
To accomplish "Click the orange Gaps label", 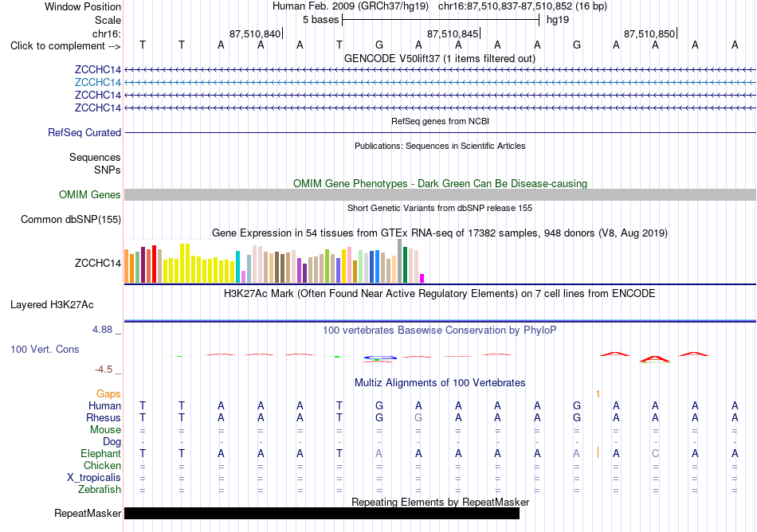I will coord(108,394).
